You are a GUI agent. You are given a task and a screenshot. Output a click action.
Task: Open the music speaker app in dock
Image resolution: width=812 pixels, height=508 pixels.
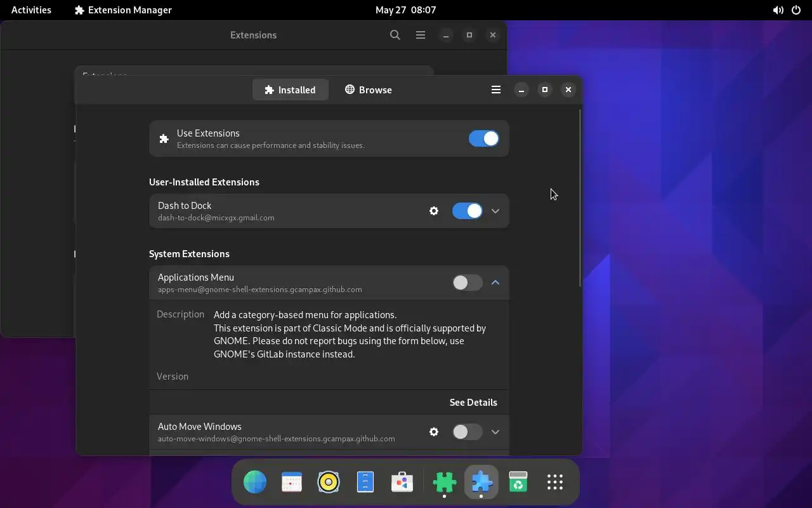pyautogui.click(x=329, y=482)
